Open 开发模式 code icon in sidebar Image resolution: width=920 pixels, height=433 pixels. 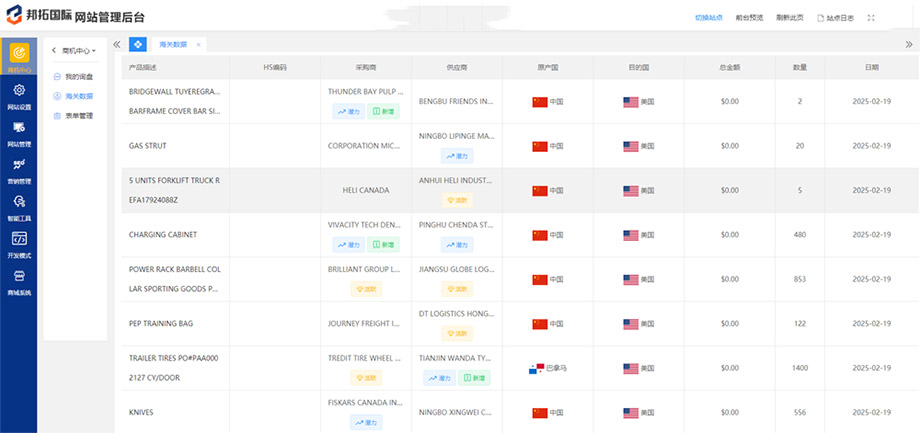pyautogui.click(x=19, y=238)
